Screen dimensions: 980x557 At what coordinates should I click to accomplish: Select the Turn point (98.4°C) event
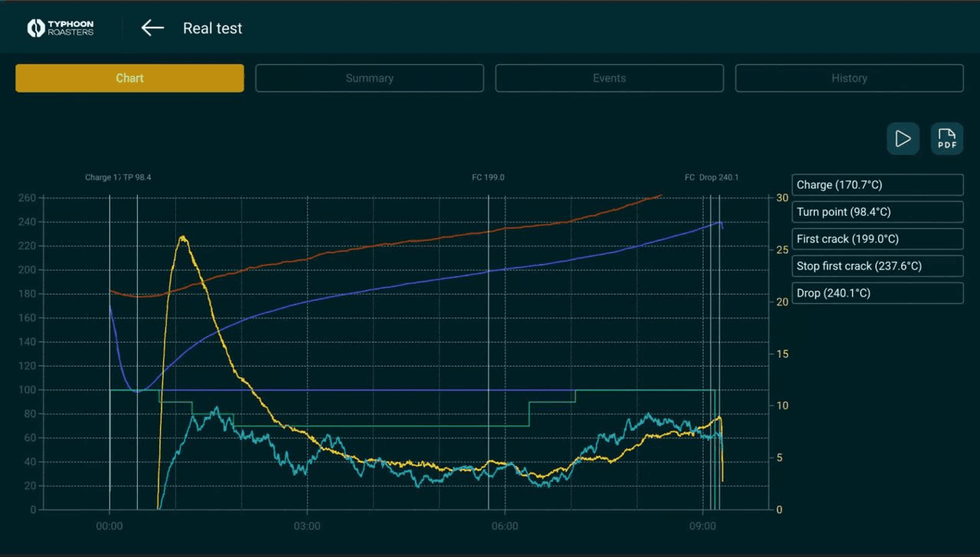coord(877,212)
